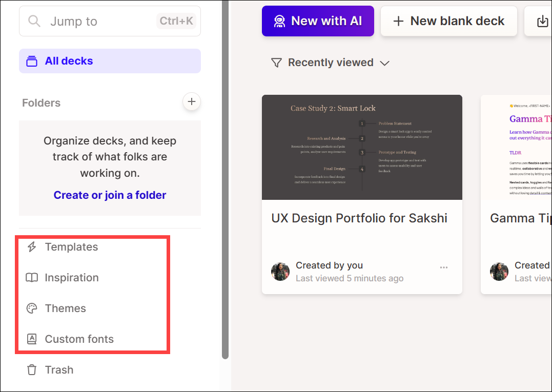This screenshot has height=392, width=552.
Task: Click the Inspiration open book icon
Action: [x=32, y=278]
